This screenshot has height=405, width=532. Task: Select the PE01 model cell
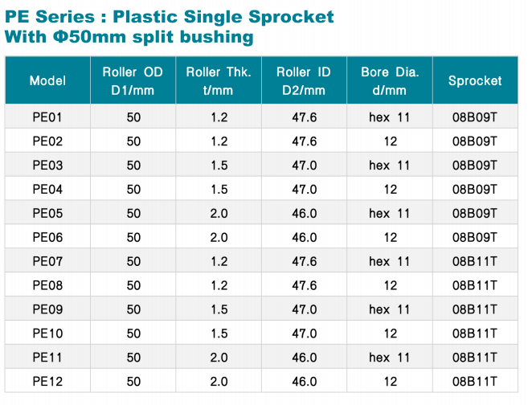47,117
